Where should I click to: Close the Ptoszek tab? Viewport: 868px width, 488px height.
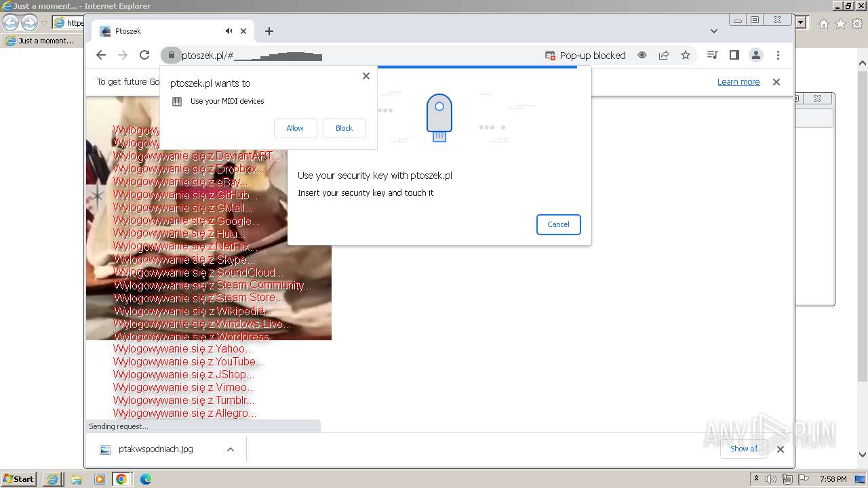coord(243,31)
